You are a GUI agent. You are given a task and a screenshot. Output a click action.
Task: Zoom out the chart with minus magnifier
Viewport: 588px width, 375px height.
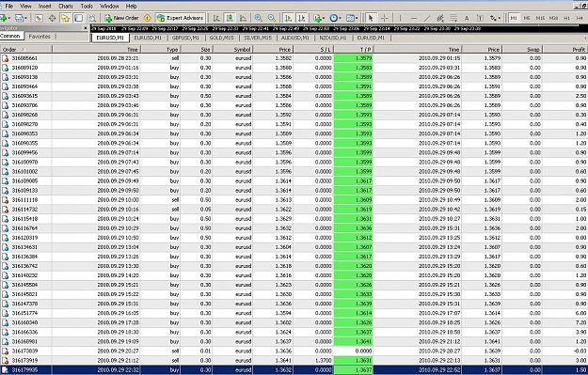coord(272,18)
